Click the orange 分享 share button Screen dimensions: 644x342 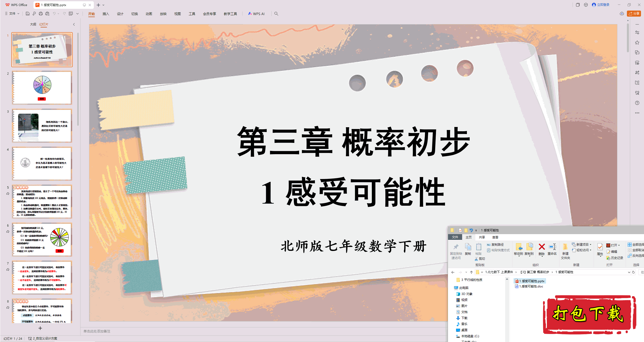(x=634, y=14)
